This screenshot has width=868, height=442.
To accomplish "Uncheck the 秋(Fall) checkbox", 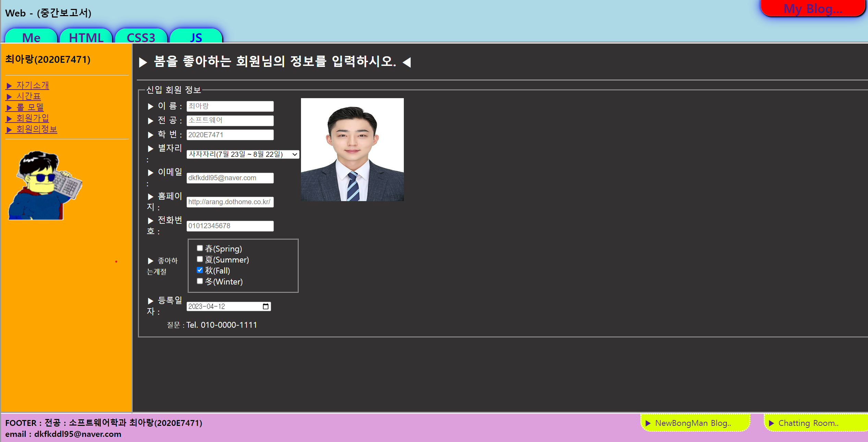I will [x=200, y=270].
